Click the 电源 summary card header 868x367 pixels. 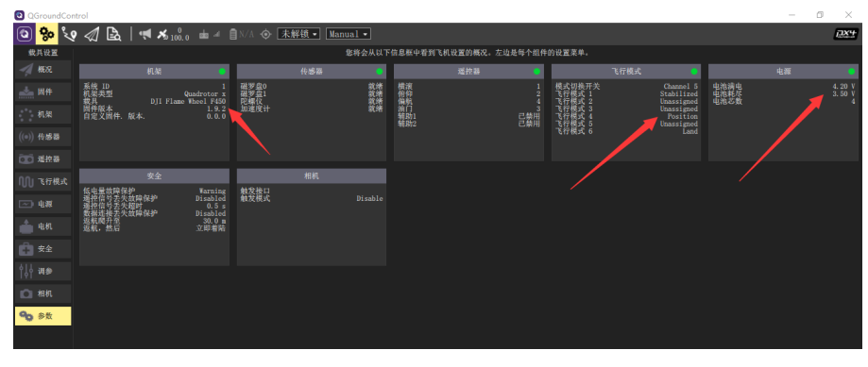[x=783, y=72]
